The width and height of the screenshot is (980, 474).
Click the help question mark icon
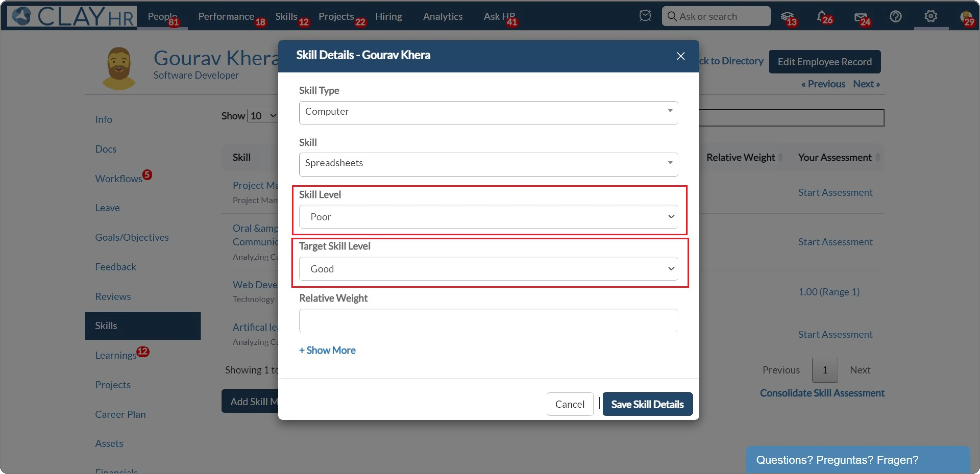pos(895,16)
